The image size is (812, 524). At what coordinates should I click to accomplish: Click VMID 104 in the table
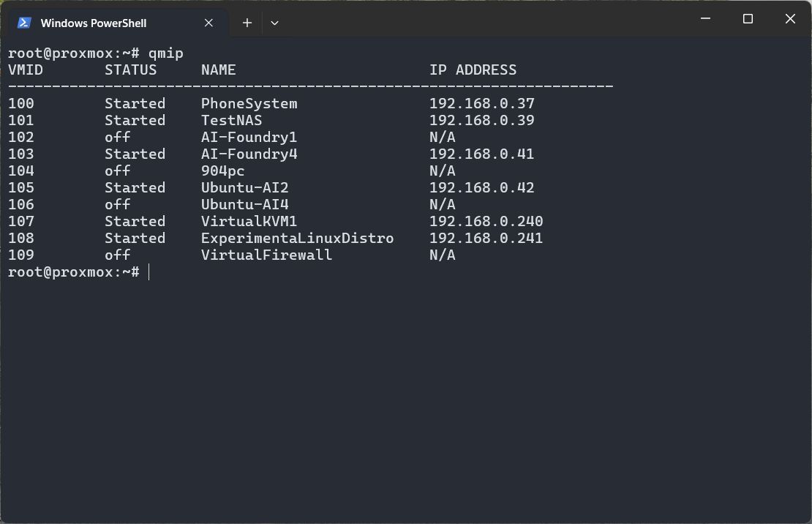pyautogui.click(x=21, y=171)
